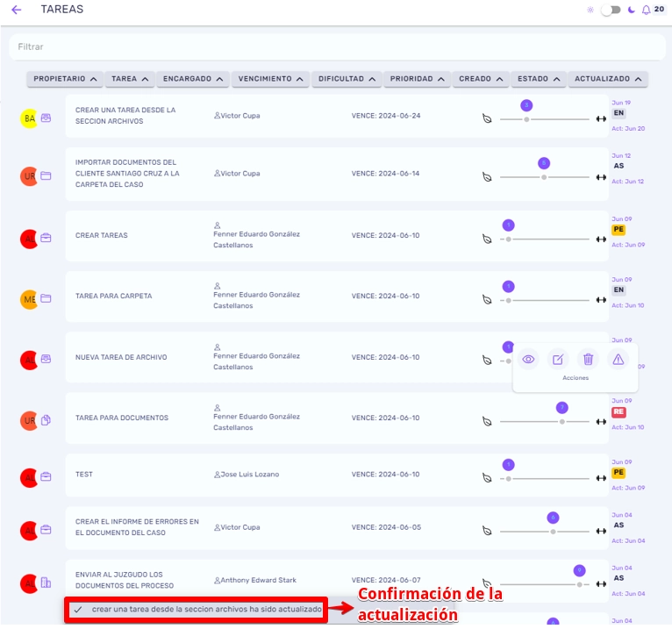
Task: Click the leaf difficulty icon on CREAR TAREAS row
Action: tap(487, 239)
